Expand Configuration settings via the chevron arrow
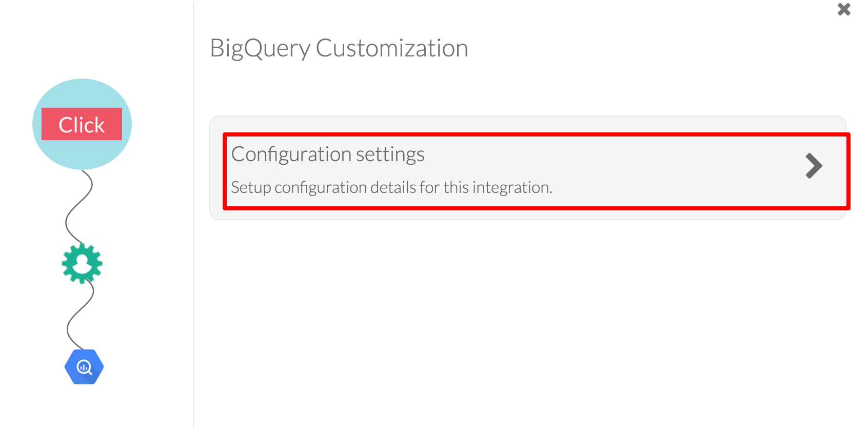Image resolution: width=868 pixels, height=429 pixels. click(815, 166)
